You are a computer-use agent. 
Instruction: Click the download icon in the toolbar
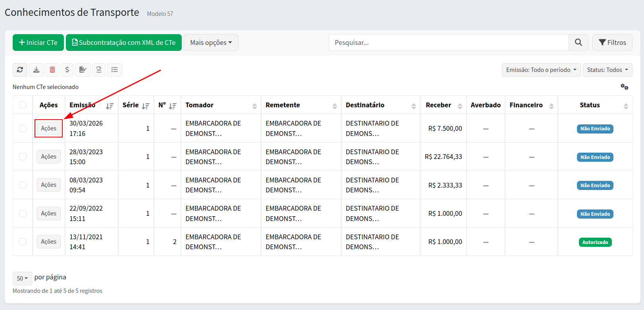[x=36, y=70]
